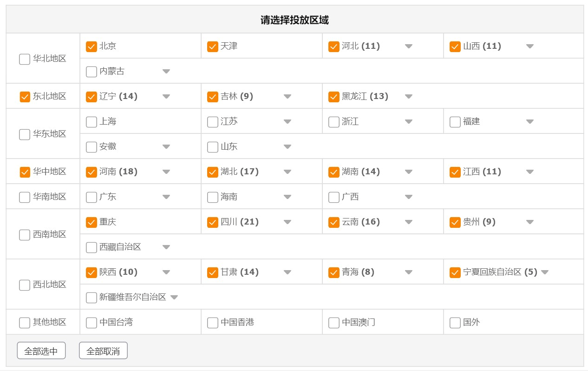588x371 pixels.
Task: Uncheck the 东北地区 region checkbox
Action: tap(25, 97)
